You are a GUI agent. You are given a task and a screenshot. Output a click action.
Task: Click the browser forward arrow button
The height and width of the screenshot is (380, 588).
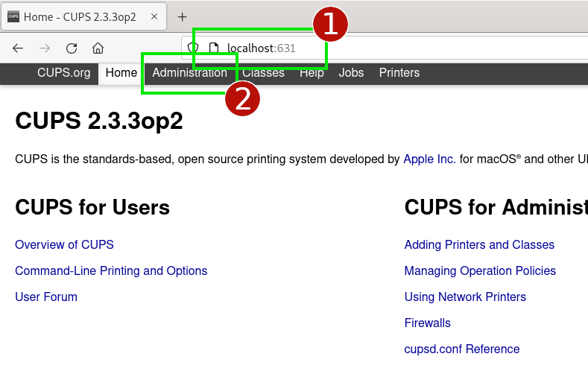click(45, 48)
